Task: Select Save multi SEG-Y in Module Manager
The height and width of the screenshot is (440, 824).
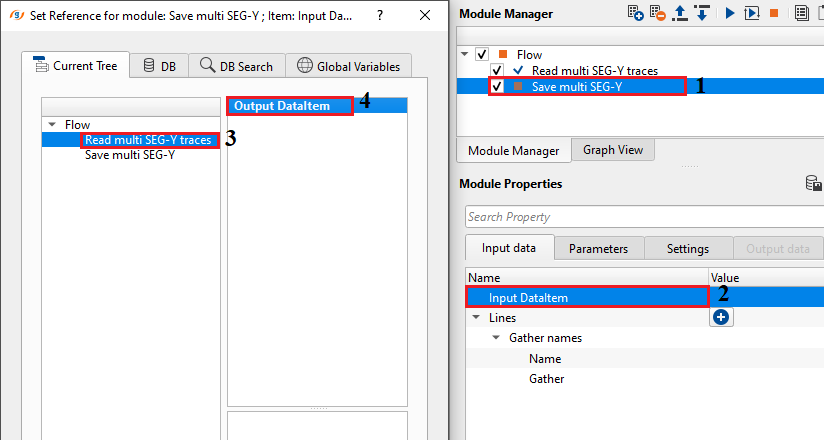Action: (x=577, y=86)
